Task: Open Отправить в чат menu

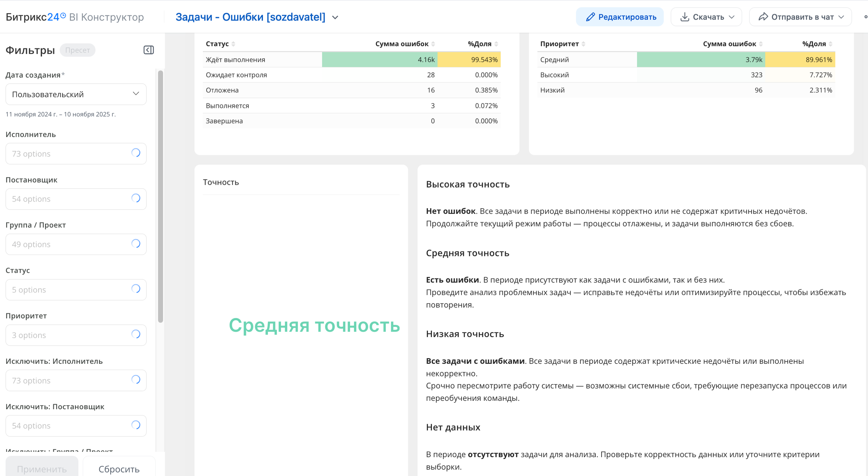Action: coord(800,17)
